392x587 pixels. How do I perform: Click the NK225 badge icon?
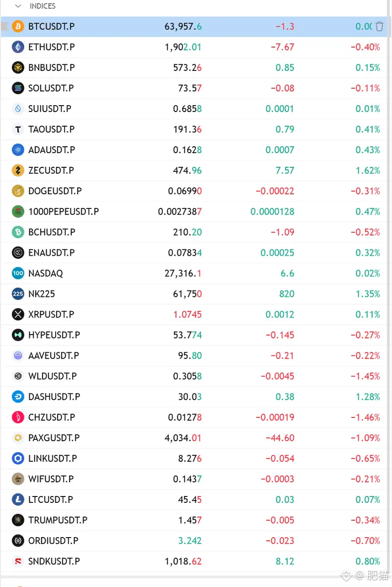(x=18, y=294)
